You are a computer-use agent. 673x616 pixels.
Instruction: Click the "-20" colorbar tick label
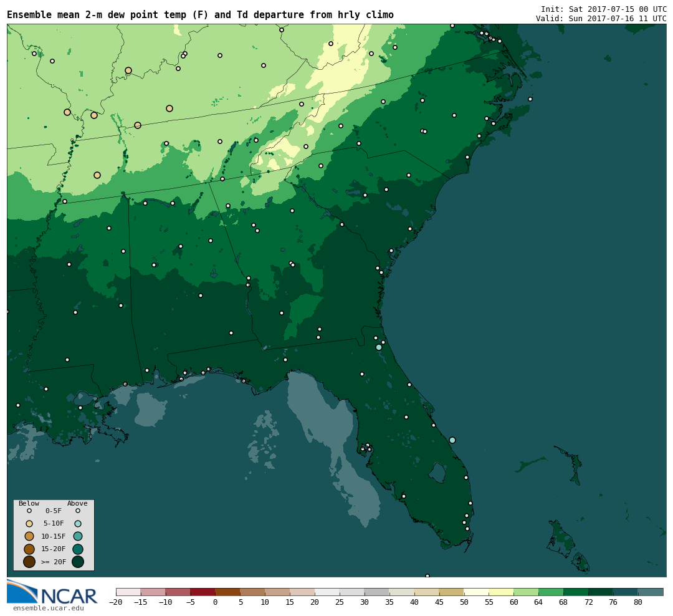pos(115,602)
